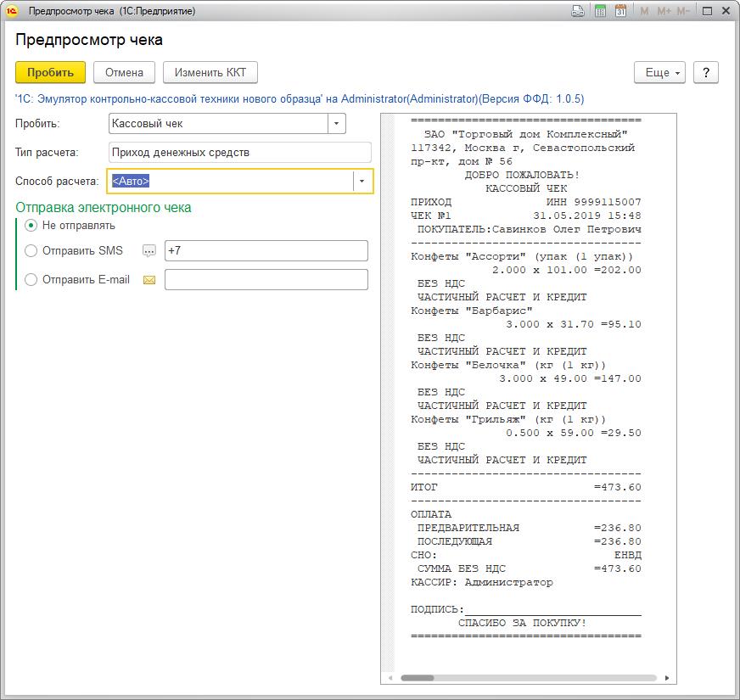Open the 'Еще' menu
The height and width of the screenshot is (700, 740).
[659, 73]
